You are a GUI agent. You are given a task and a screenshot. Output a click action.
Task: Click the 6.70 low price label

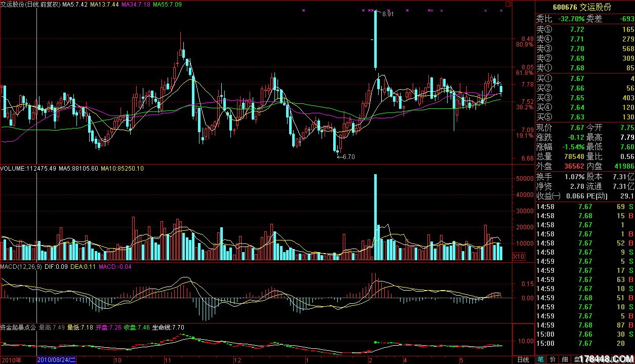click(x=349, y=157)
